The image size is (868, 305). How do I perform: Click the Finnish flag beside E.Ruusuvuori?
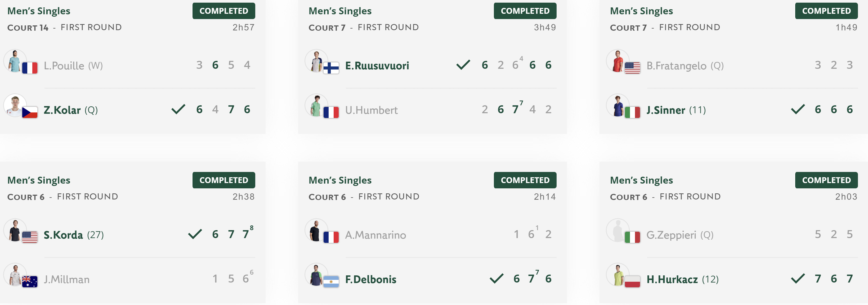pos(331,68)
